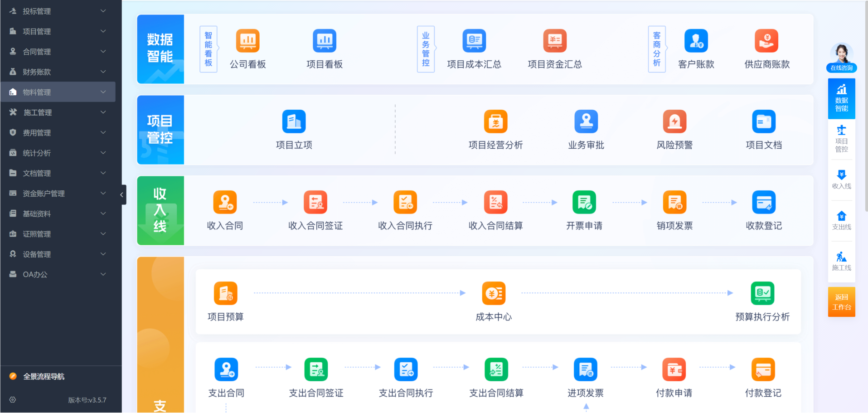Open the 业务审批 approval icon
Screen dimensions: 868x413
click(586, 121)
